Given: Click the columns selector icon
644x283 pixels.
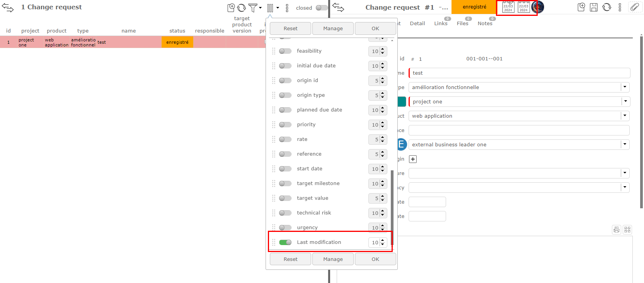Looking at the screenshot, I should click(270, 8).
